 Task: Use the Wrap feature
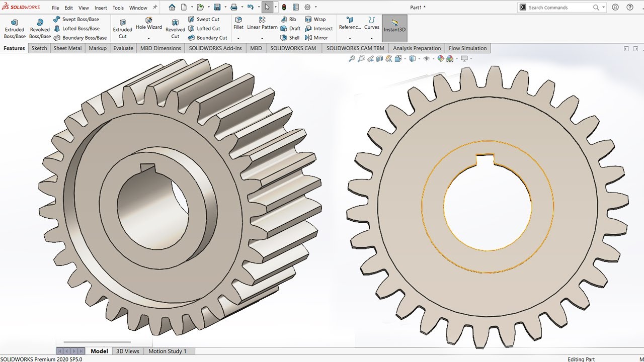point(315,19)
